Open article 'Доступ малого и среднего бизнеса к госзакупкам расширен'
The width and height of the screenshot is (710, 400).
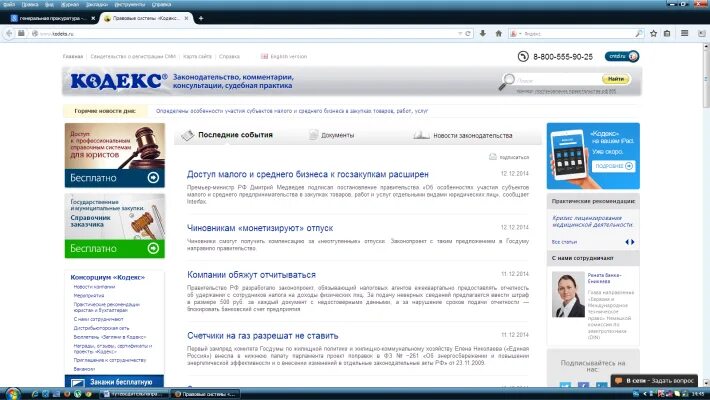point(307,174)
